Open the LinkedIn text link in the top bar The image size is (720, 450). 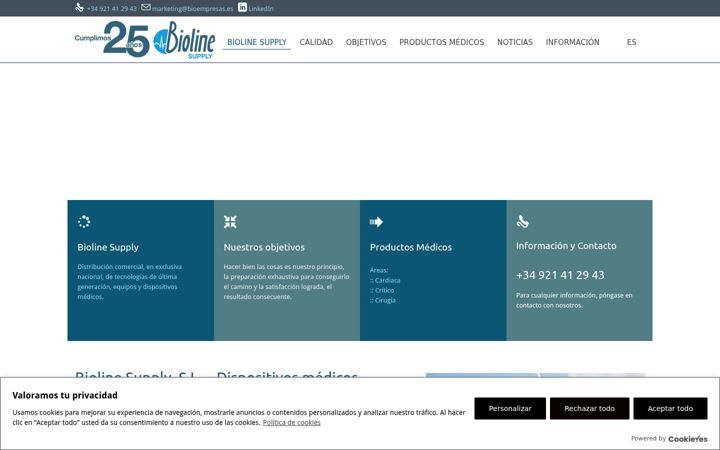click(261, 9)
